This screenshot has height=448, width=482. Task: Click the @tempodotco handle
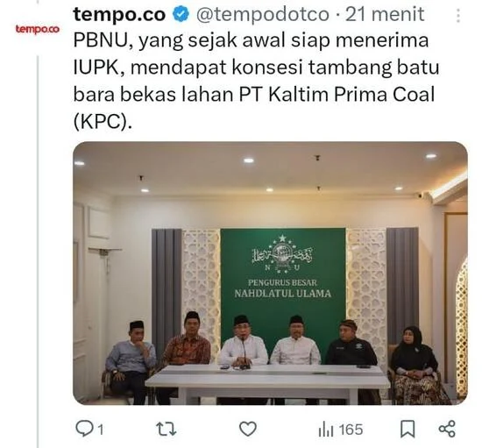263,14
